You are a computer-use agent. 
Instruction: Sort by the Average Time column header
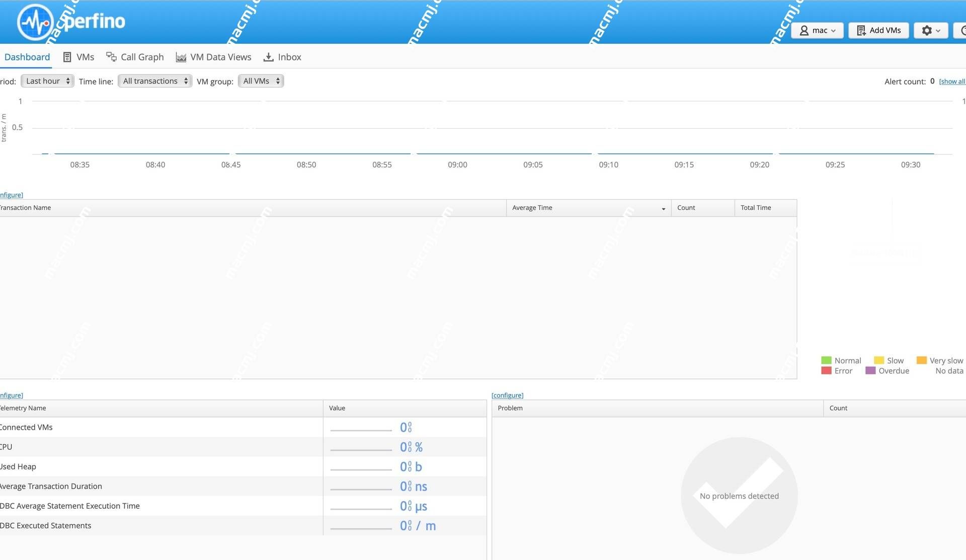589,208
